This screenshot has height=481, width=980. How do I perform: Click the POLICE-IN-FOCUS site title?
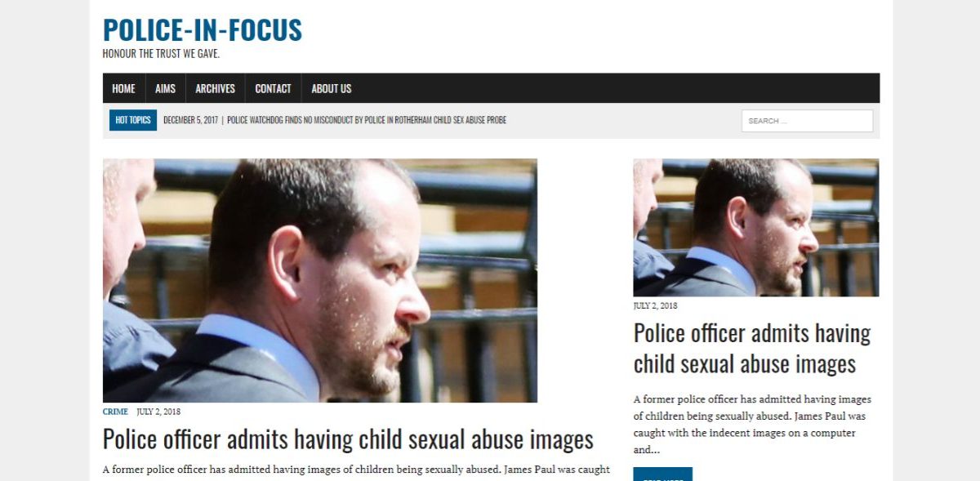(202, 30)
